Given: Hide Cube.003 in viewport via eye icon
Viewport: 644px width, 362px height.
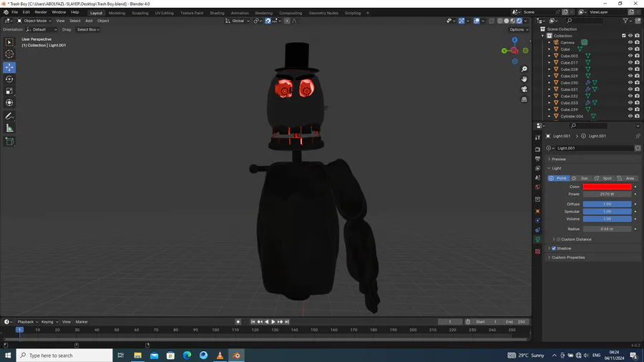Looking at the screenshot, I should point(630,56).
